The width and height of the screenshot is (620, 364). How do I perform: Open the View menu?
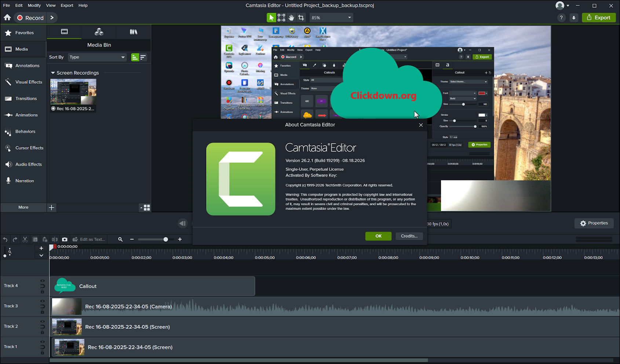coord(51,6)
